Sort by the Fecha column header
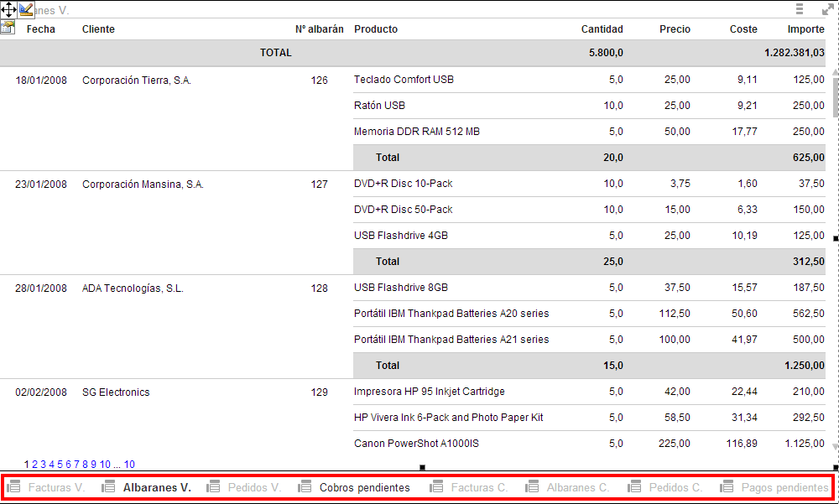The height and width of the screenshot is (504, 839). coord(41,29)
